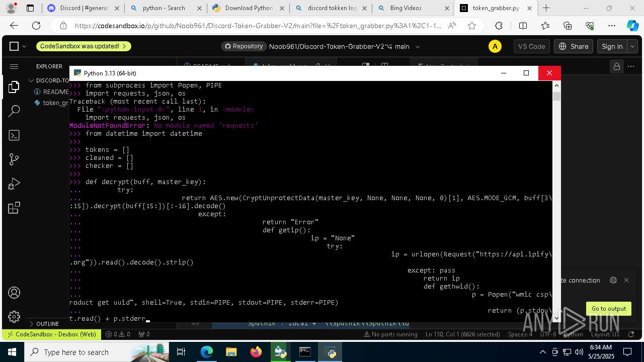
Task: Open Source Control view
Action: coord(14,159)
